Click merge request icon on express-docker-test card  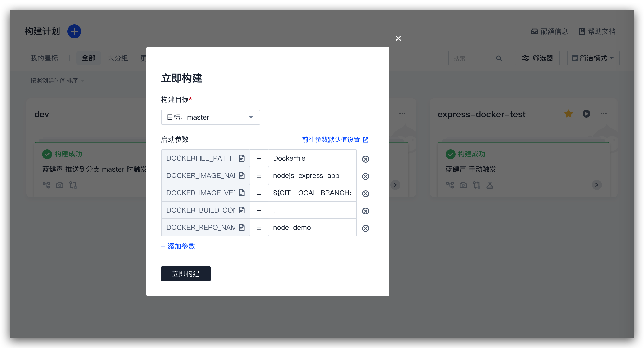click(477, 185)
